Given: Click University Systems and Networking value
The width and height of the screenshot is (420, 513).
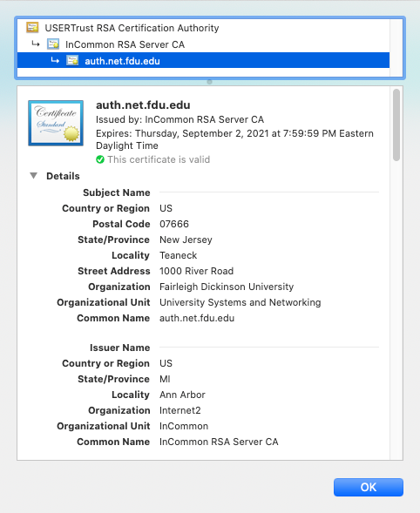Looking at the screenshot, I should pyautogui.click(x=240, y=302).
